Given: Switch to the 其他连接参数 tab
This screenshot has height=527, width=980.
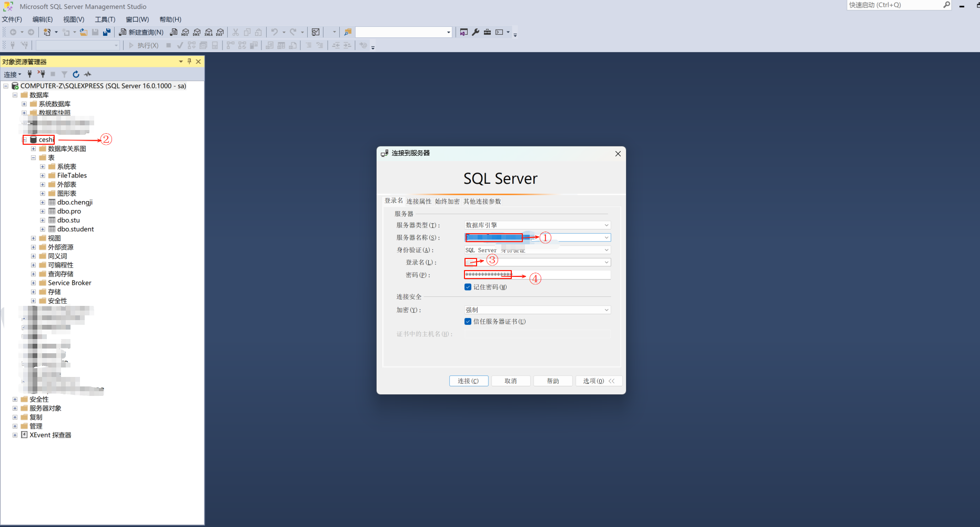Looking at the screenshot, I should [x=482, y=201].
